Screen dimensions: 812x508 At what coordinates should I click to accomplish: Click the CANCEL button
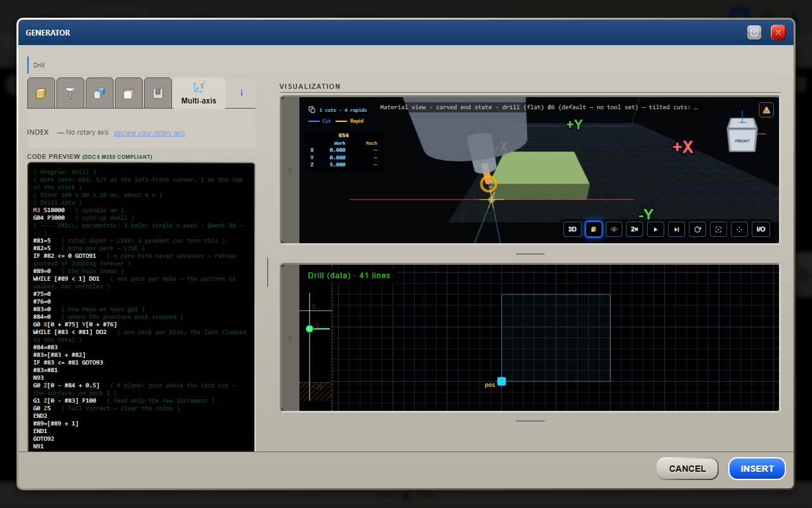pyautogui.click(x=688, y=469)
